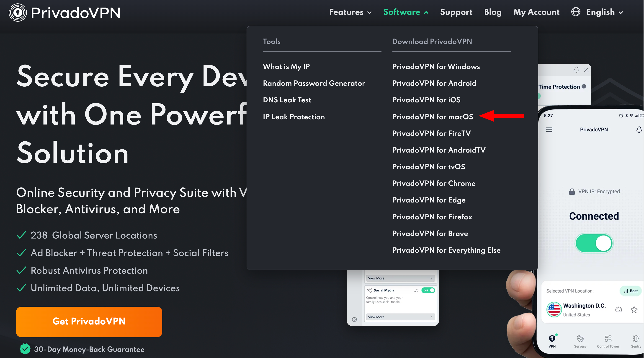Click the PrivadoVPN logo icon
The image size is (644, 358).
point(18,13)
